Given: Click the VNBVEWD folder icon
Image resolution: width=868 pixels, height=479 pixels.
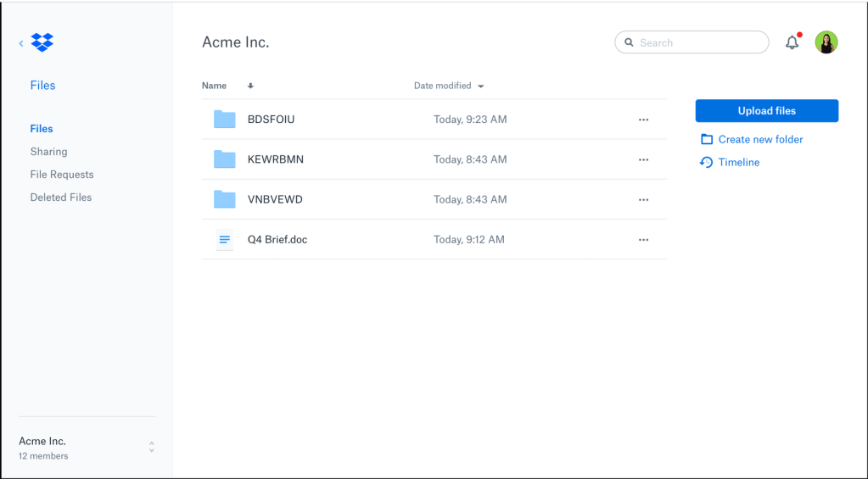Looking at the screenshot, I should pos(224,199).
